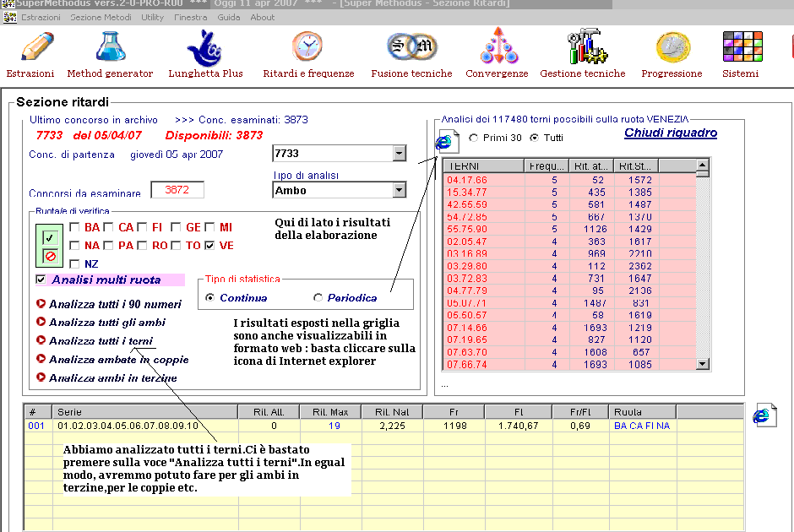Click the terni list scrollbar up arrow
This screenshot has height=532, width=794.
click(702, 165)
